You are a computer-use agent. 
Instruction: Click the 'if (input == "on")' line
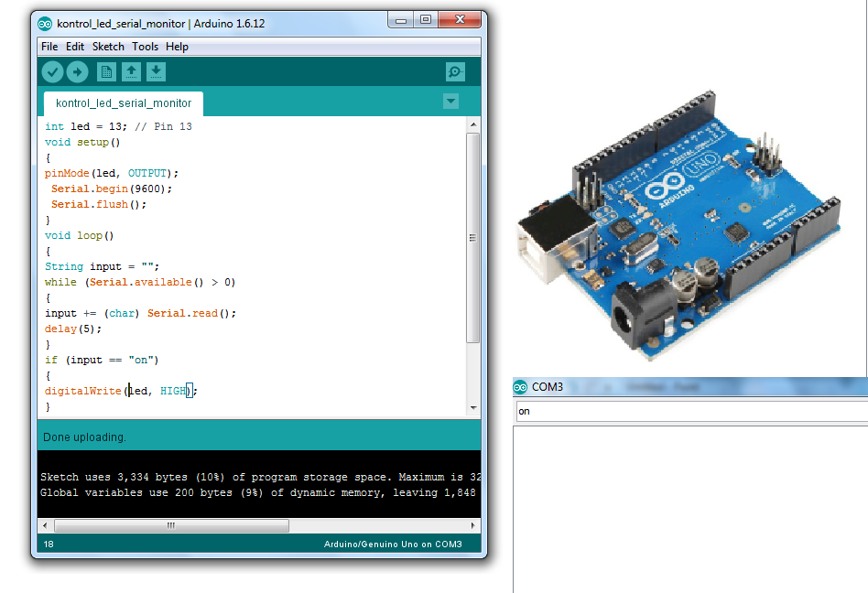(x=102, y=361)
